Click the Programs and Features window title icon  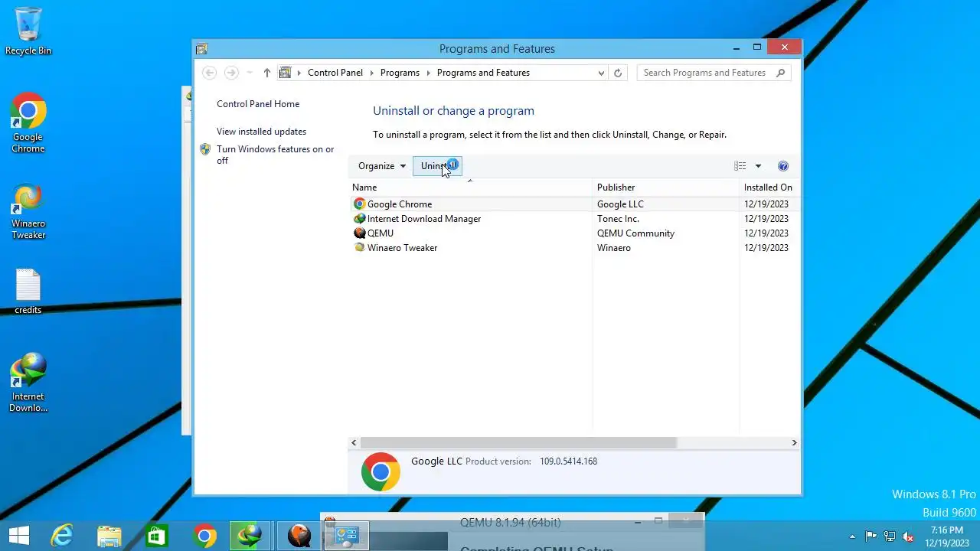[201, 49]
